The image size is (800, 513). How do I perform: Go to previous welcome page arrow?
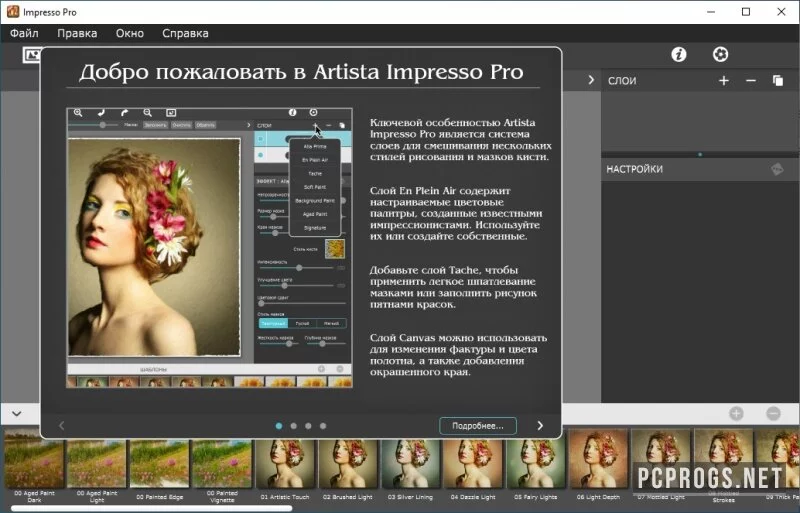pos(62,426)
